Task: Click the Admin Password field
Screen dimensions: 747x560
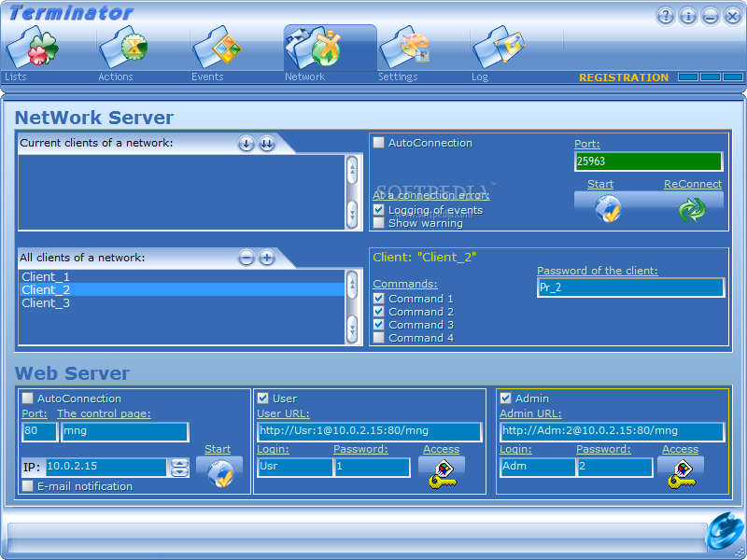Action: point(615,468)
